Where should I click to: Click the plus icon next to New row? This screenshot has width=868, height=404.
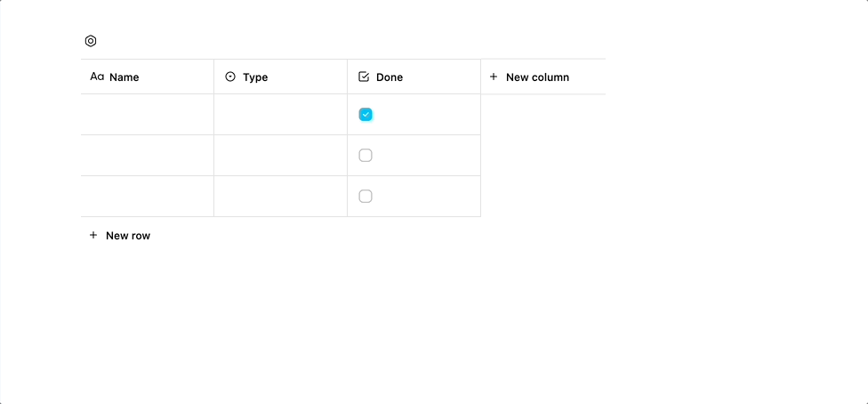point(93,235)
